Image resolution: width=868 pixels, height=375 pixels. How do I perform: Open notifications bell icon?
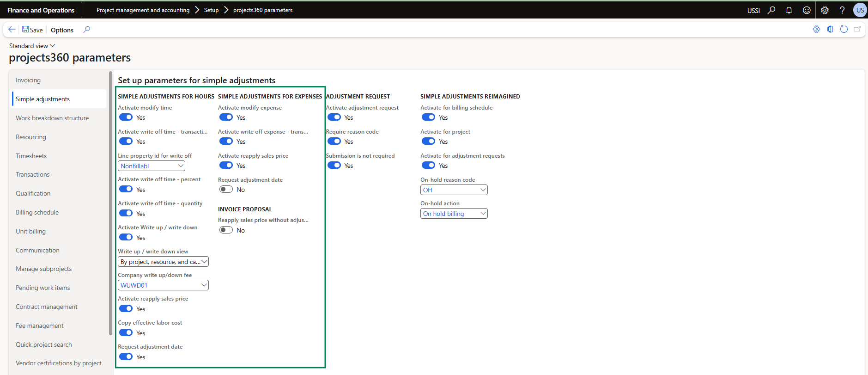click(x=789, y=10)
